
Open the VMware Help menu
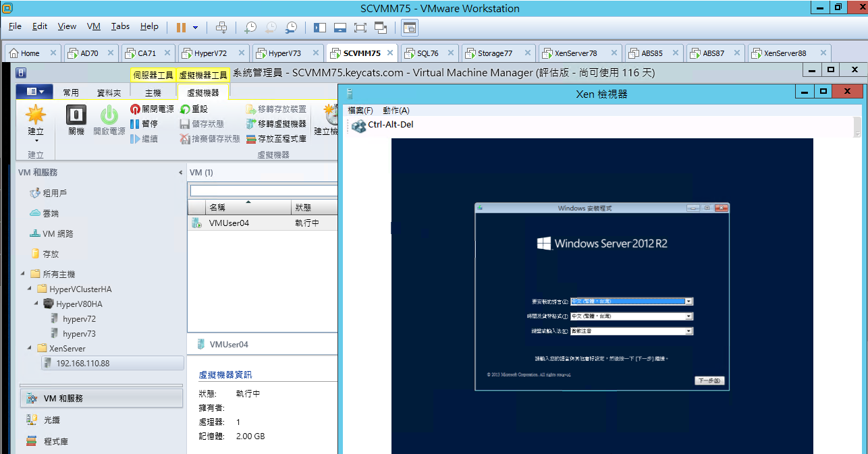(149, 26)
